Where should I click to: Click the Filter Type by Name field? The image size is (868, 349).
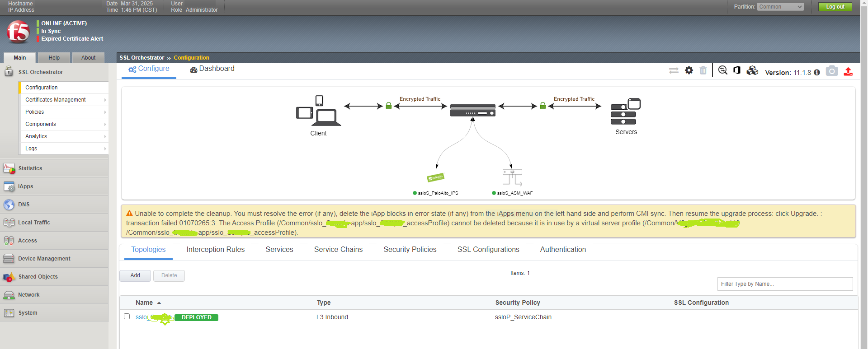(785, 284)
